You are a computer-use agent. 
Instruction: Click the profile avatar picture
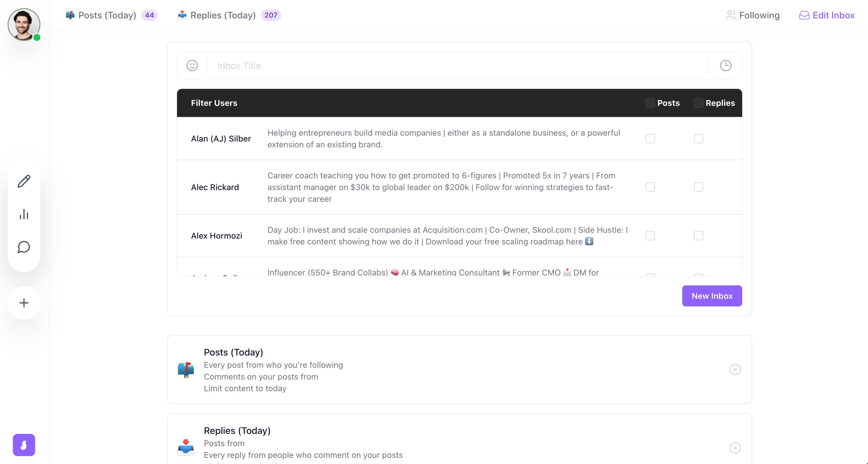24,24
